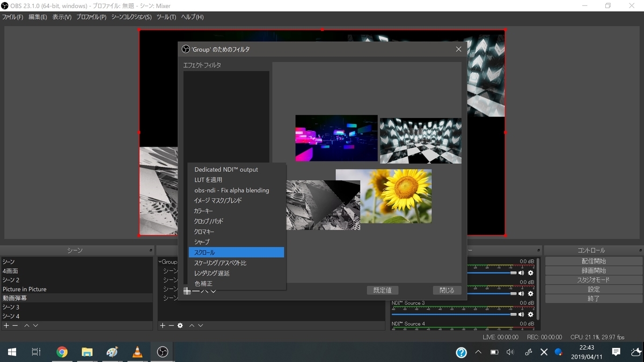Move selected source up in sources list
This screenshot has width=644, height=362.
click(192, 326)
